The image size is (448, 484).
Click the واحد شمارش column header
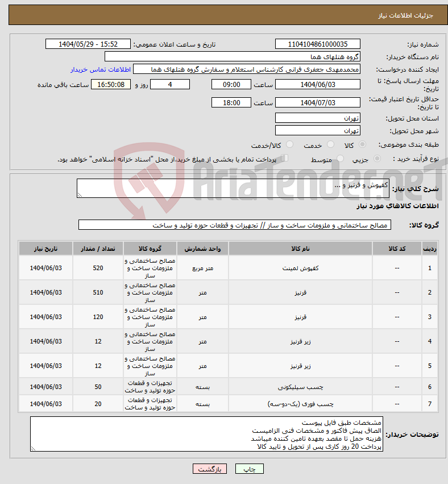click(202, 249)
